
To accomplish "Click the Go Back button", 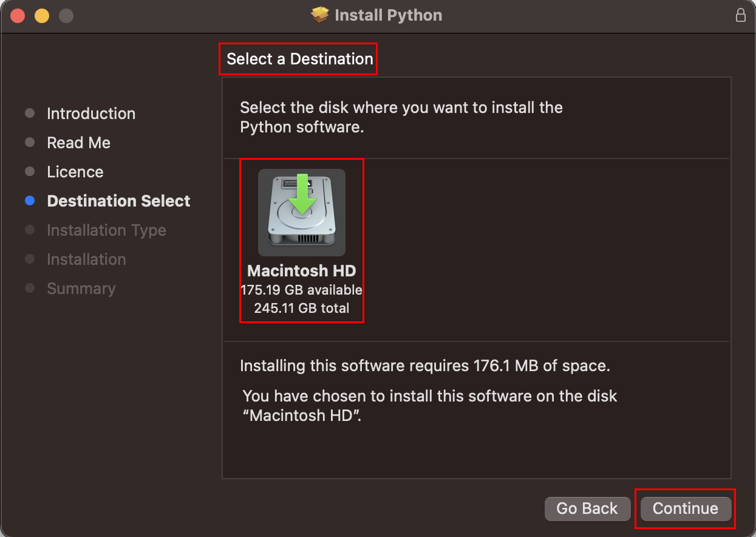I will point(587,508).
